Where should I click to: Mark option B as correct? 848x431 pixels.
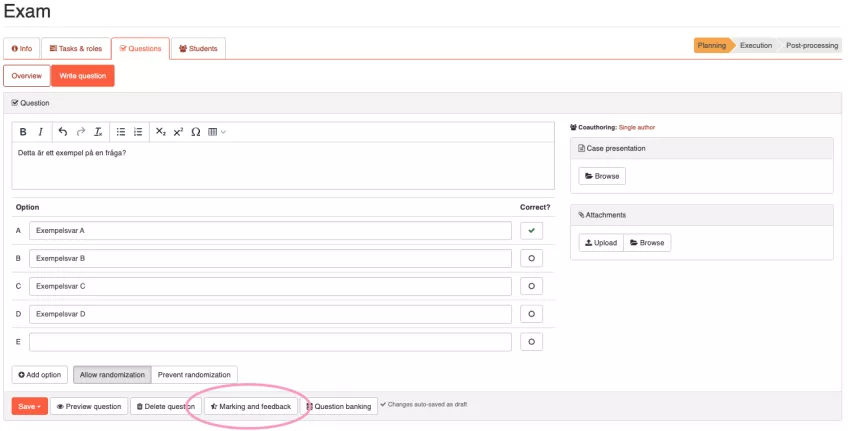pyautogui.click(x=532, y=258)
